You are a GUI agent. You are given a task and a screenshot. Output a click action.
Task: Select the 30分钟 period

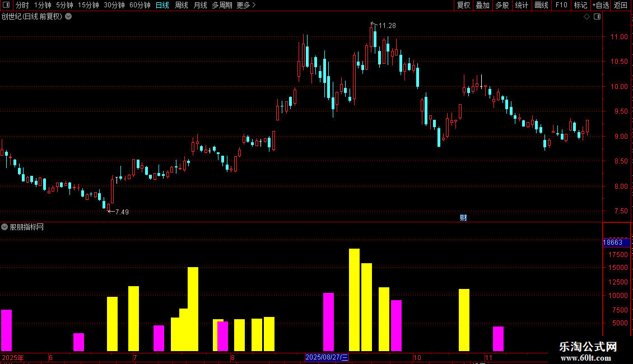coord(114,5)
